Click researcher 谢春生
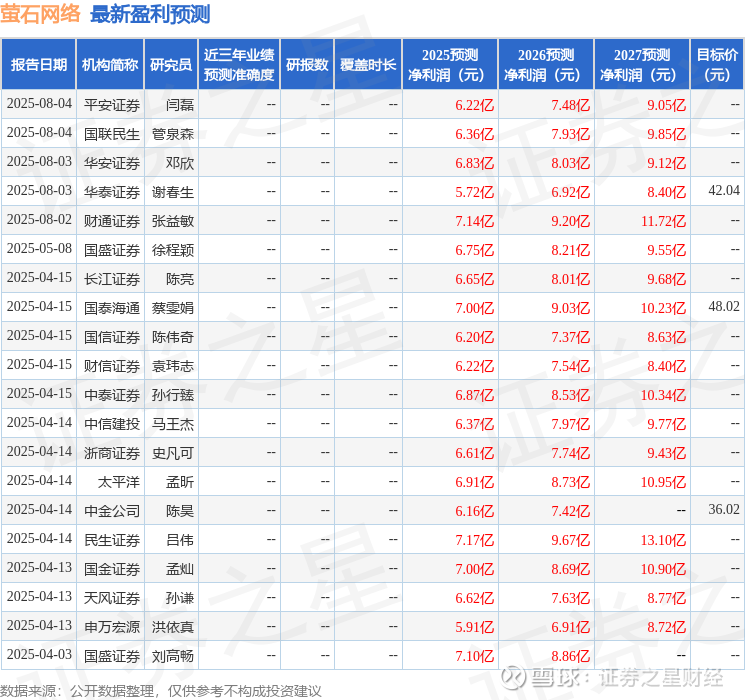This screenshot has width=745, height=700. point(172,192)
